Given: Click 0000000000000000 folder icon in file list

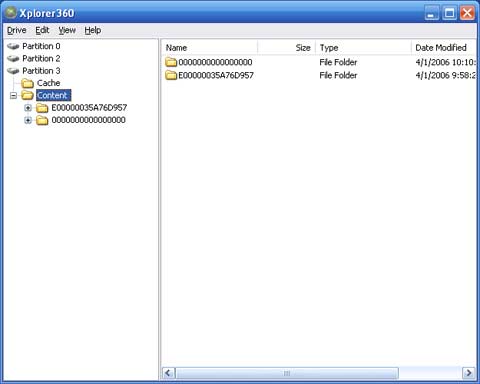Looking at the screenshot, I should 171,62.
